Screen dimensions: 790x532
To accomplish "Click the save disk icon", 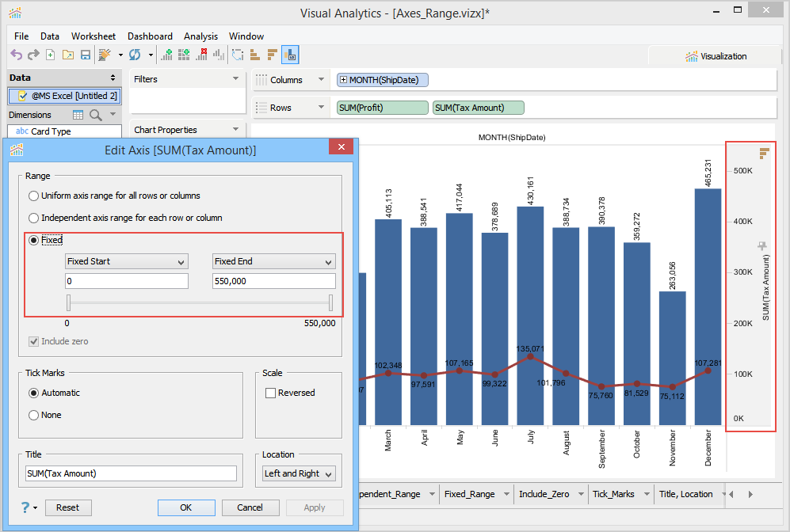I will coord(85,55).
